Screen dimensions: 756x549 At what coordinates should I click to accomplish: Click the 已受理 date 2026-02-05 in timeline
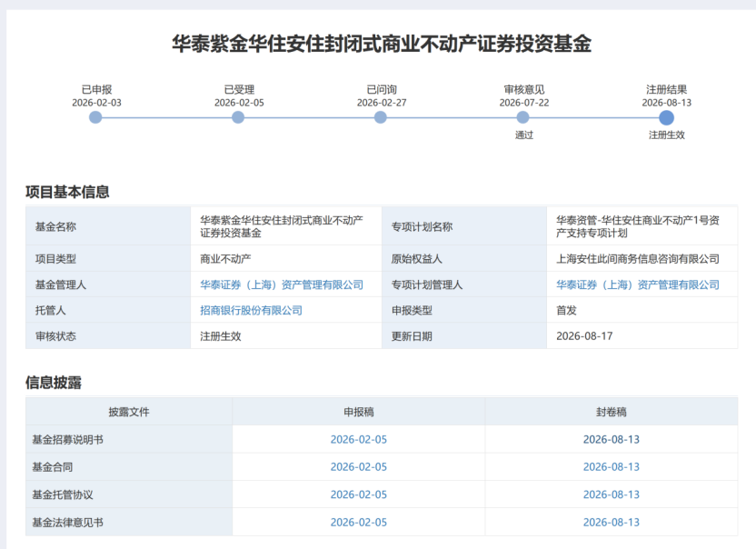tap(239, 103)
